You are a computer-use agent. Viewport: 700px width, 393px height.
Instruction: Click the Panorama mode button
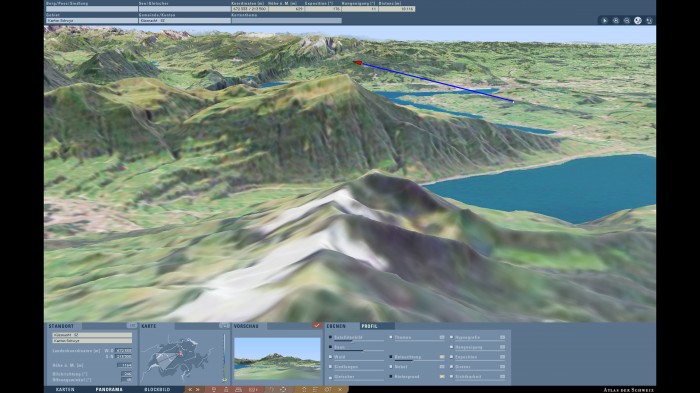click(x=109, y=389)
